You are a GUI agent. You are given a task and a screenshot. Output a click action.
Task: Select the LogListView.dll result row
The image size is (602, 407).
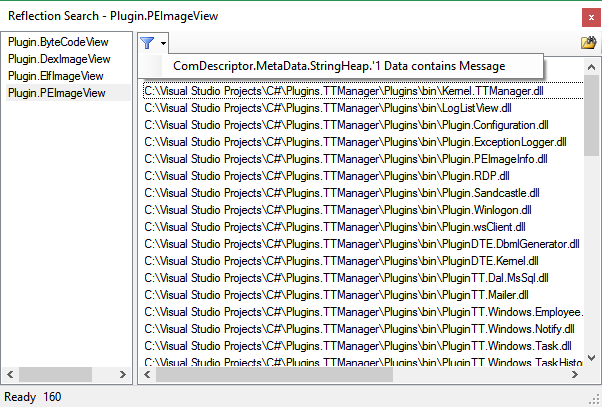pos(363,108)
